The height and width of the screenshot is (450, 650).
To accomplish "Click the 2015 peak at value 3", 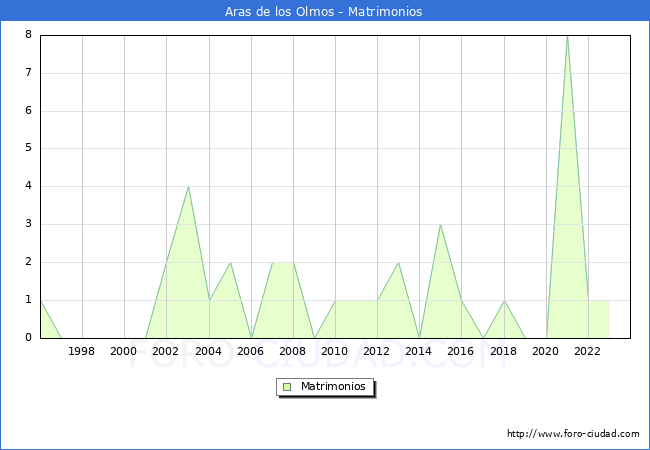I will point(440,225).
